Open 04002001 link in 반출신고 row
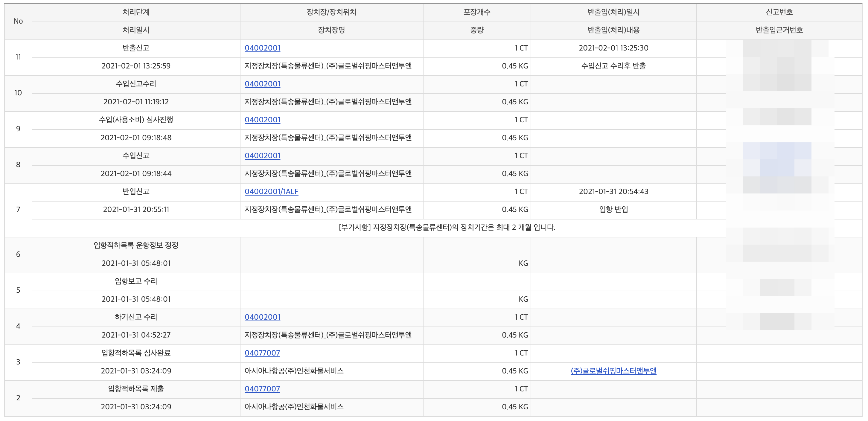This screenshot has width=868, height=421. [262, 48]
